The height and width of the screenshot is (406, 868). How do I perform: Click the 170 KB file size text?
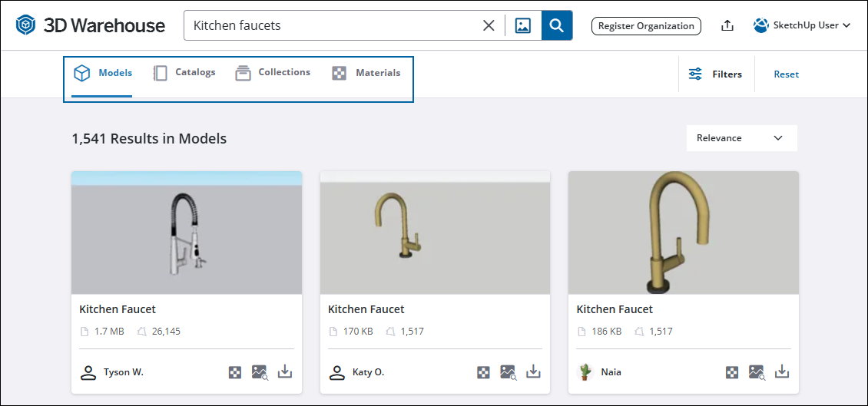point(358,332)
